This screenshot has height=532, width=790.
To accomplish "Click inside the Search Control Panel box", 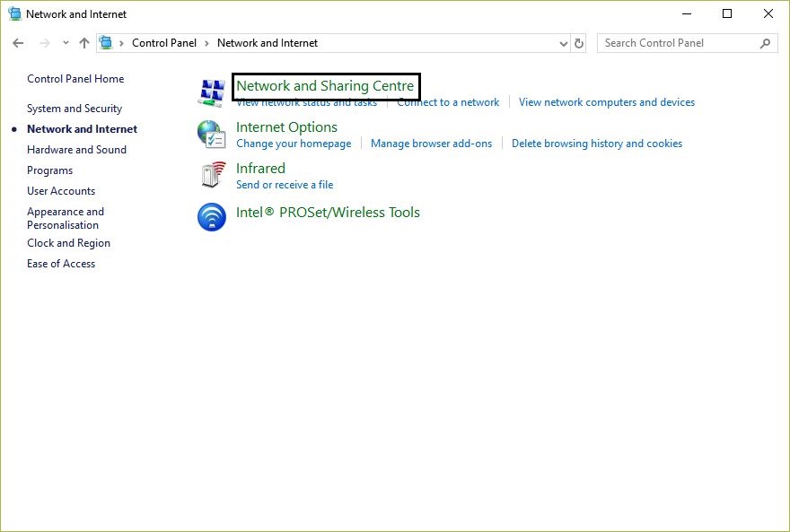I will click(673, 42).
